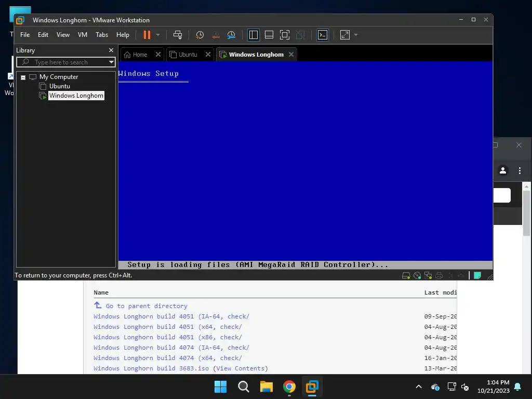Open Longhorn build 4051 IA-64 folder link
Screen dimensions: 532x399
tap(171, 316)
